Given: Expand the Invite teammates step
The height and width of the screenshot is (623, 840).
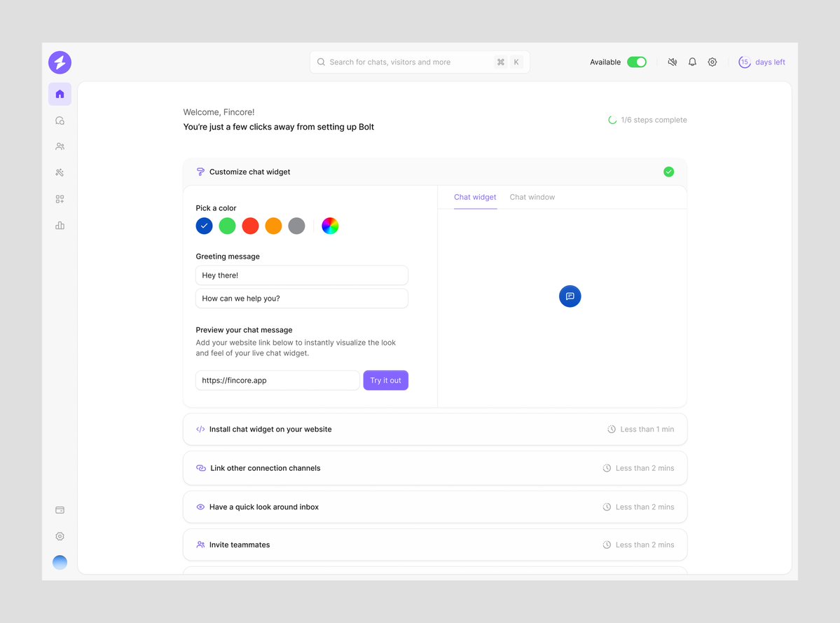Looking at the screenshot, I should click(434, 545).
